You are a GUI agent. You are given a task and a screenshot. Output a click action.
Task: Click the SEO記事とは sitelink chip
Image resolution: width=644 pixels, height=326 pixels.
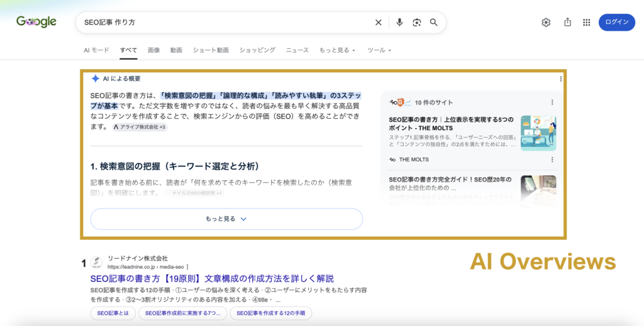point(113,313)
